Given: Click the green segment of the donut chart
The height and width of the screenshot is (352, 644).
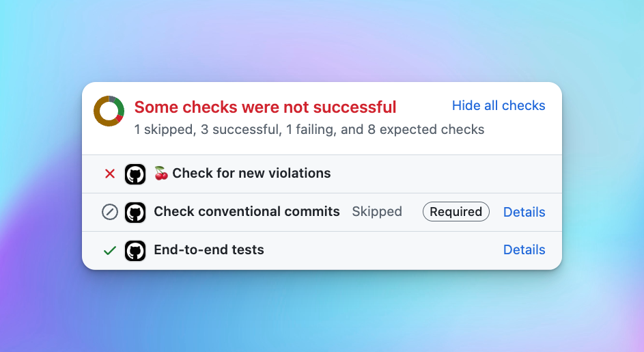Looking at the screenshot, I should 119,105.
